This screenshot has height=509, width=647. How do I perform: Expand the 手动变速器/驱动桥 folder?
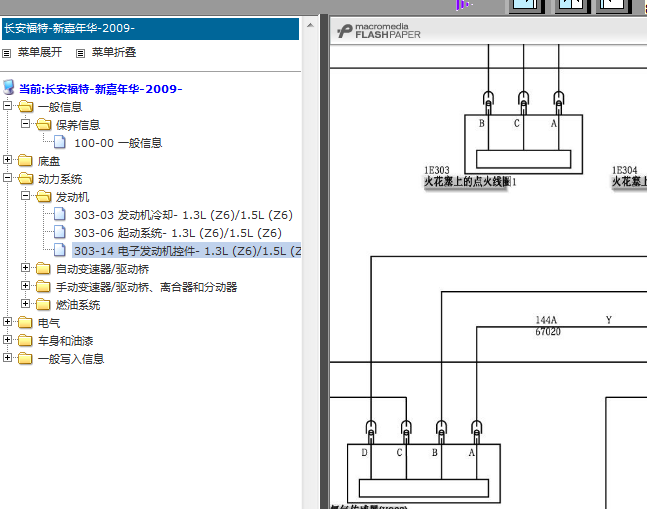point(26,286)
